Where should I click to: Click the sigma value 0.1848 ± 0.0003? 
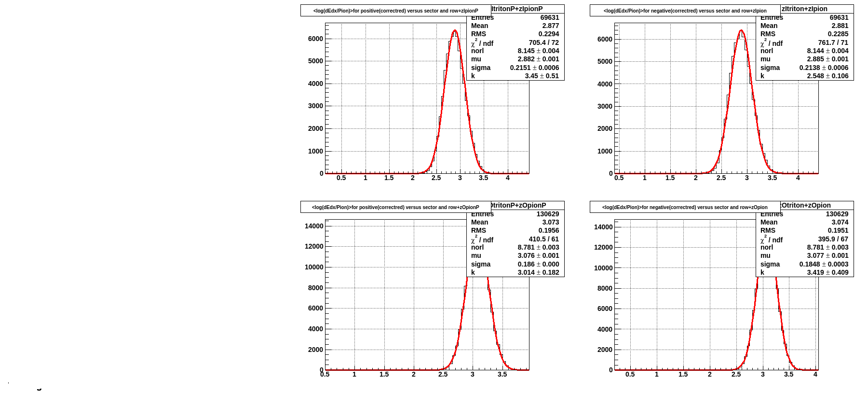click(x=824, y=264)
